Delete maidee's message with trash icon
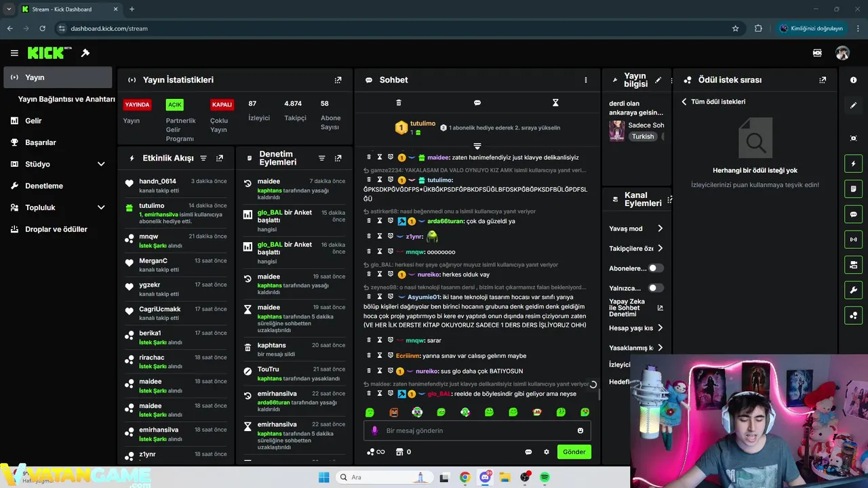Image resolution: width=868 pixels, height=488 pixels. [x=369, y=157]
